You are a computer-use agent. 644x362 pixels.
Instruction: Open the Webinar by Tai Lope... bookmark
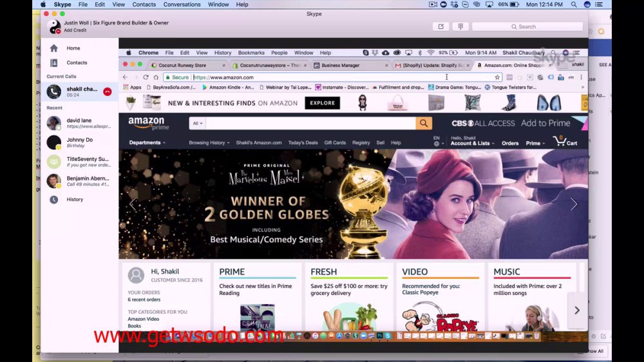(x=285, y=88)
